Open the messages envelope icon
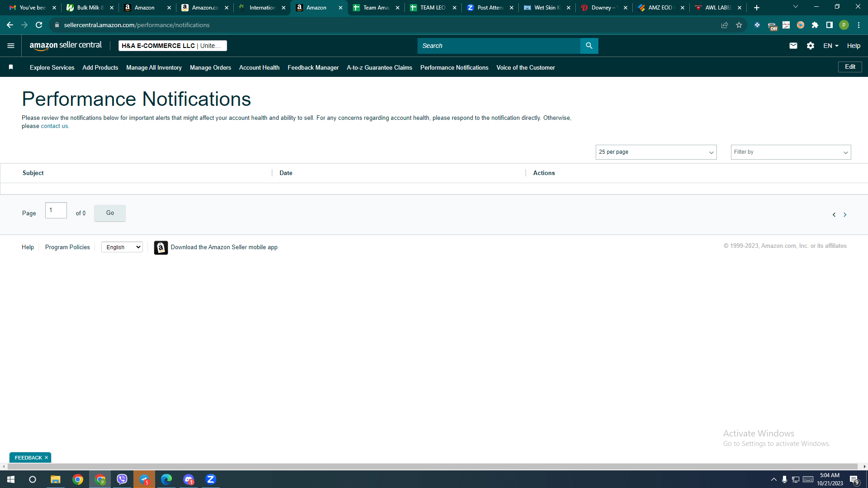Image resolution: width=868 pixels, height=488 pixels. click(793, 46)
